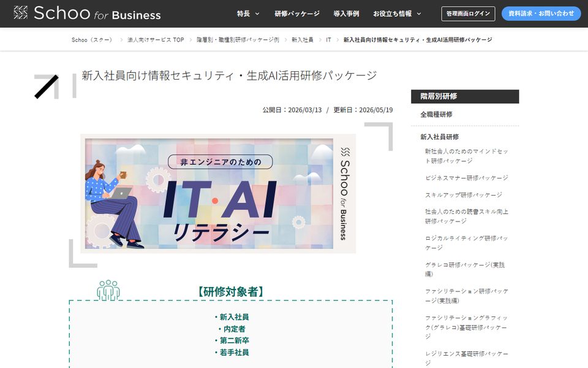Click the 公開日：2026/03/13 text
Image resolution: width=588 pixels, height=368 pixels.
(292, 110)
